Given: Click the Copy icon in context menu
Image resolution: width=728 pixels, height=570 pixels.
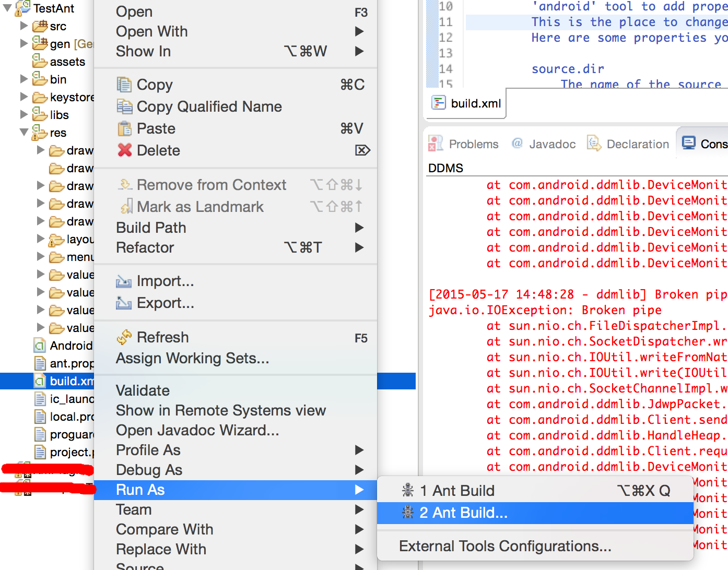Looking at the screenshot, I should click(x=124, y=85).
